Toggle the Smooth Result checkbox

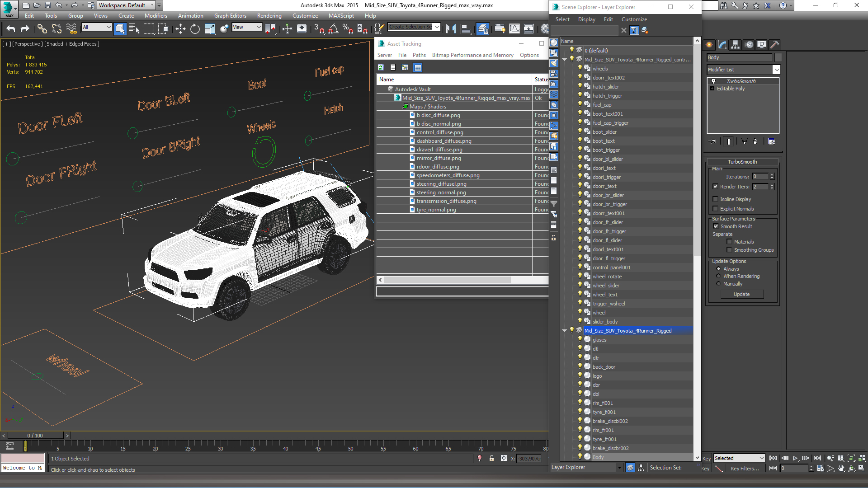[716, 226]
